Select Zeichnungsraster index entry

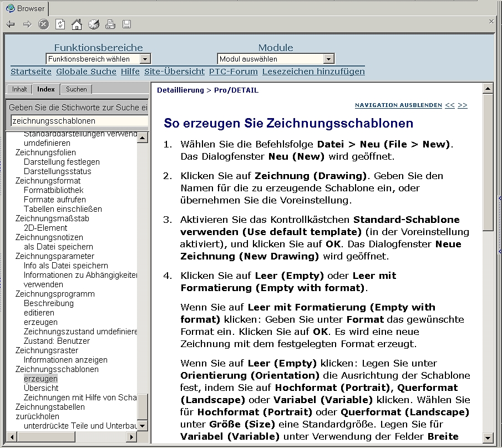coord(47,350)
